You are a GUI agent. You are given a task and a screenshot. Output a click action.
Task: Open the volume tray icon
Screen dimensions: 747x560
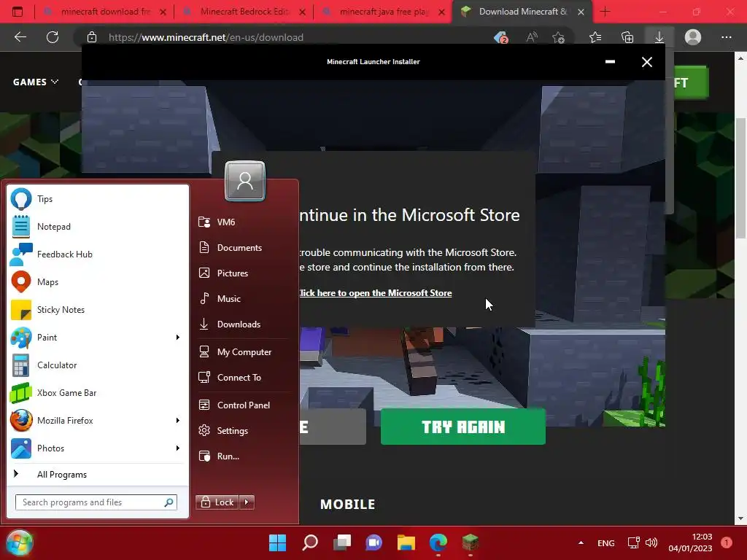click(x=651, y=542)
